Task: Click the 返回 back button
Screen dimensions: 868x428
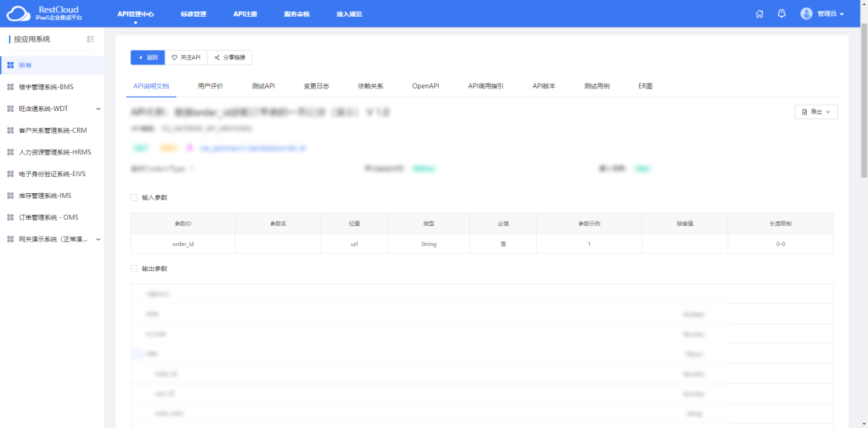Action: [148, 57]
